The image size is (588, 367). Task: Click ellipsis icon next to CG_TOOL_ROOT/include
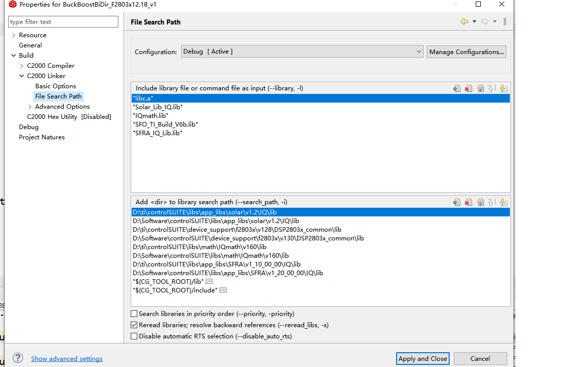point(223,290)
